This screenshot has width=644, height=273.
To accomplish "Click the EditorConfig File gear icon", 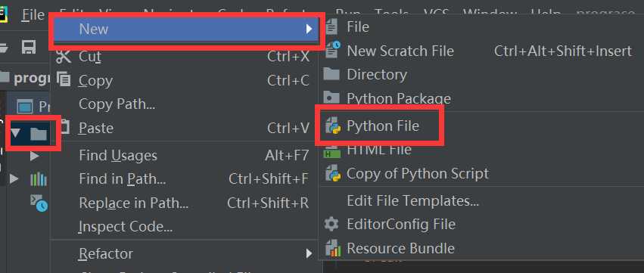I will 331,224.
